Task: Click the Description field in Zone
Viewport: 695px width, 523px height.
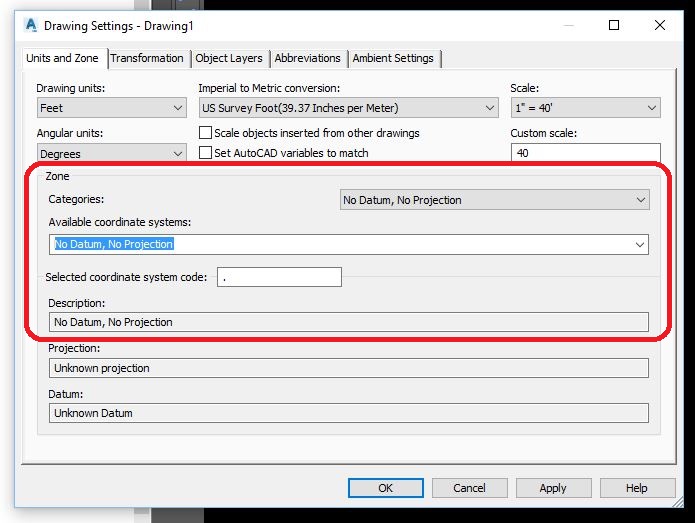Action: [x=349, y=322]
